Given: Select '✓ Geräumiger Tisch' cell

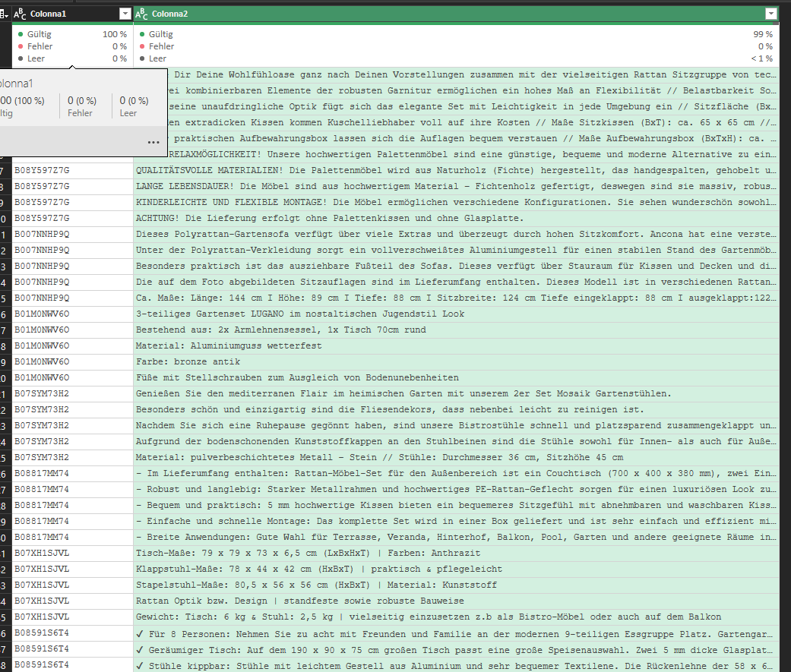Looking at the screenshot, I should tap(456, 649).
